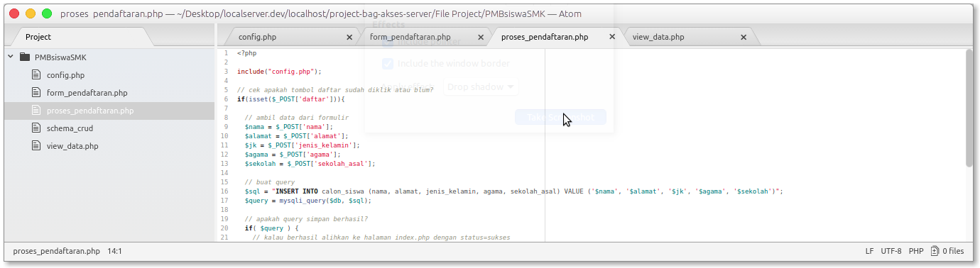Image resolution: width=980 pixels, height=268 pixels.
Task: Open go-to-line via 14:1 cursor position
Action: 115,251
